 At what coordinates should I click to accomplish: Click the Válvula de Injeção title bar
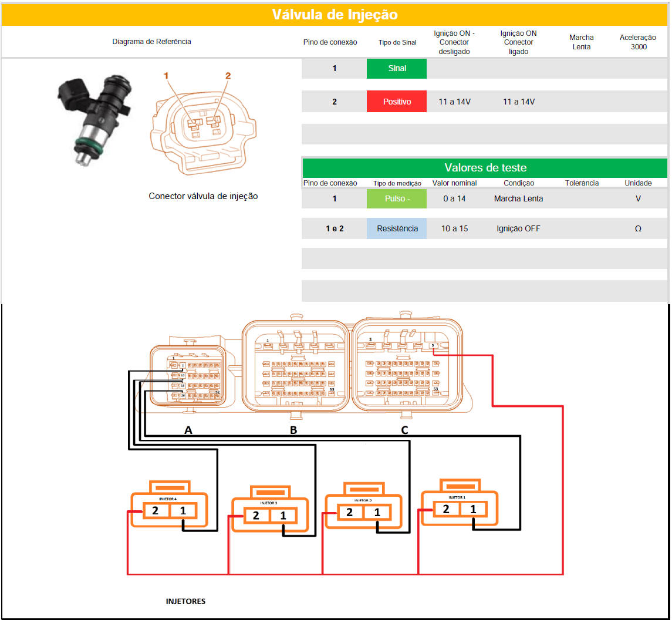(x=335, y=15)
